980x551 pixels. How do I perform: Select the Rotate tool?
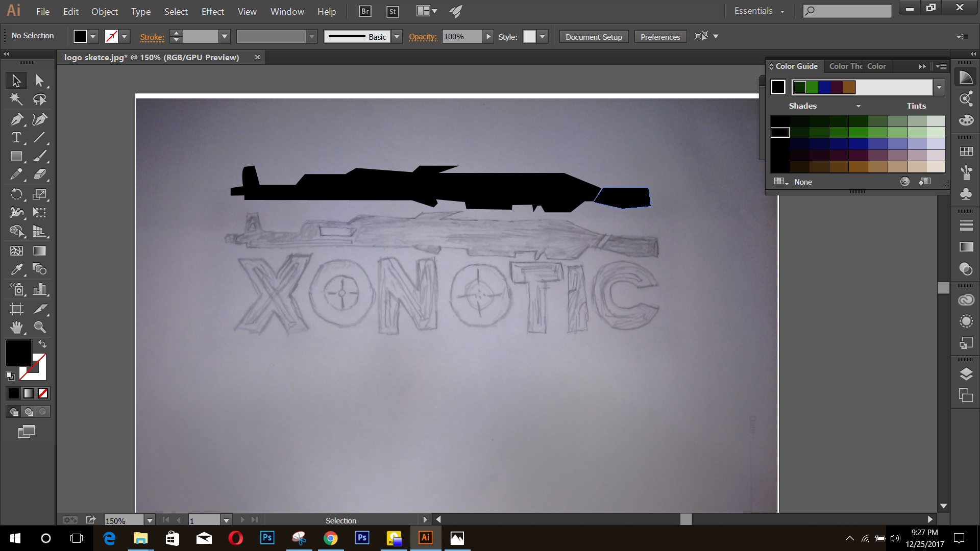pos(16,194)
